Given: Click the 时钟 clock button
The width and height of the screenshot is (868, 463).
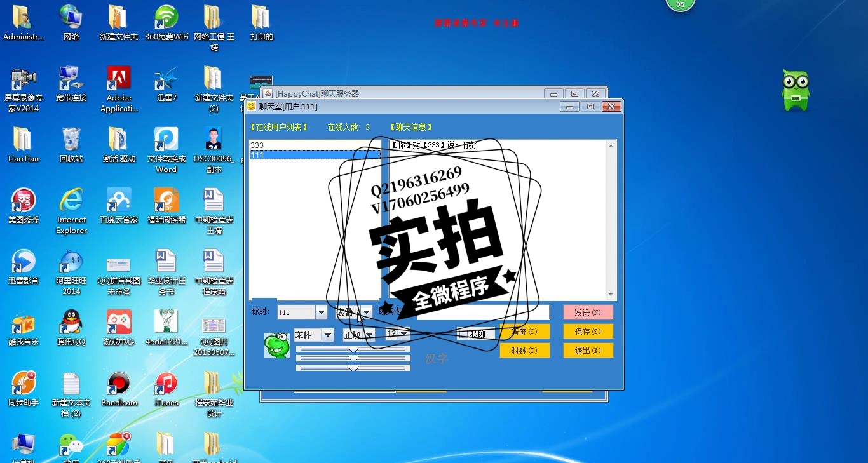Looking at the screenshot, I should pyautogui.click(x=524, y=351).
